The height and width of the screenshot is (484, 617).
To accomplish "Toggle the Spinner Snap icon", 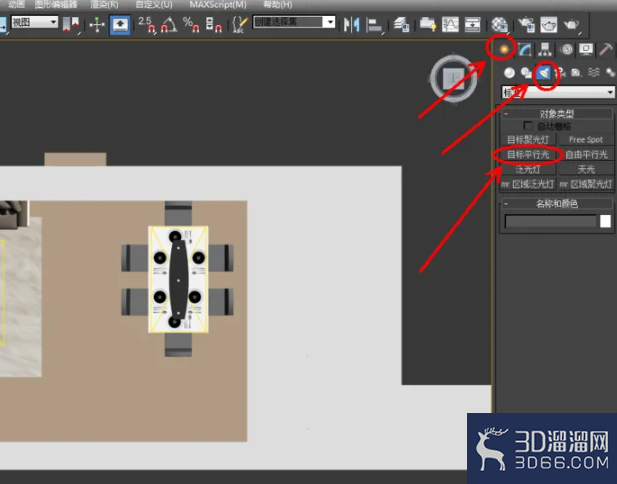I will pos(214,25).
